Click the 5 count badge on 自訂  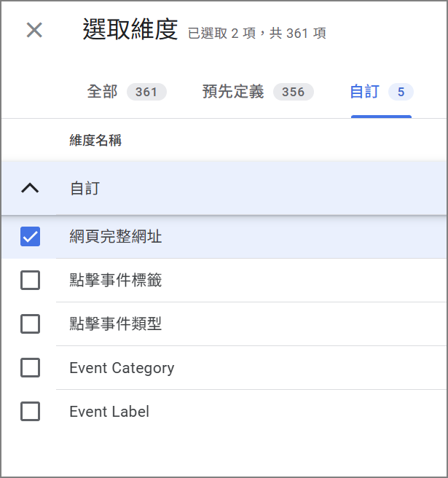[401, 93]
